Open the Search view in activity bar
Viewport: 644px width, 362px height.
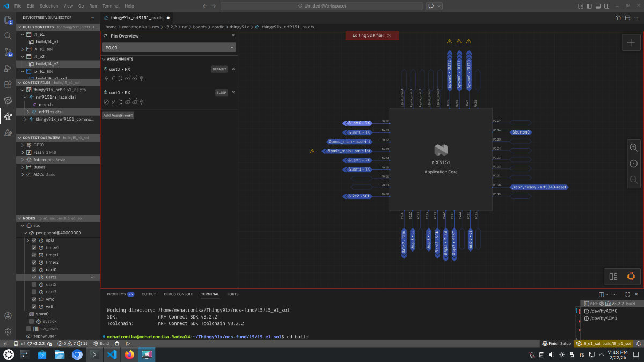tap(8, 36)
